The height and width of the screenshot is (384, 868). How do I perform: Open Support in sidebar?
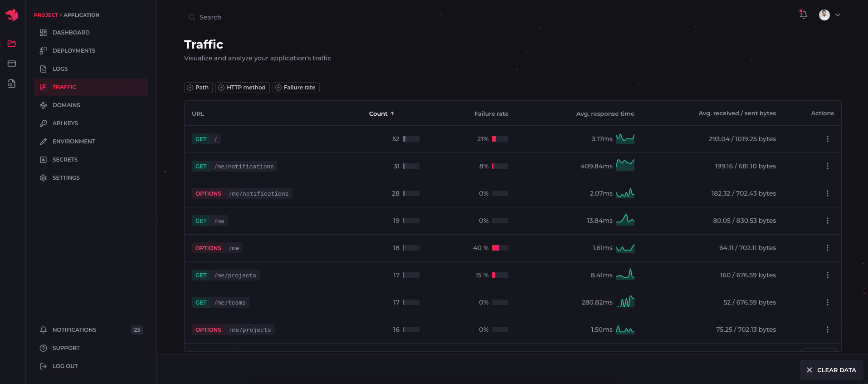click(x=91, y=348)
